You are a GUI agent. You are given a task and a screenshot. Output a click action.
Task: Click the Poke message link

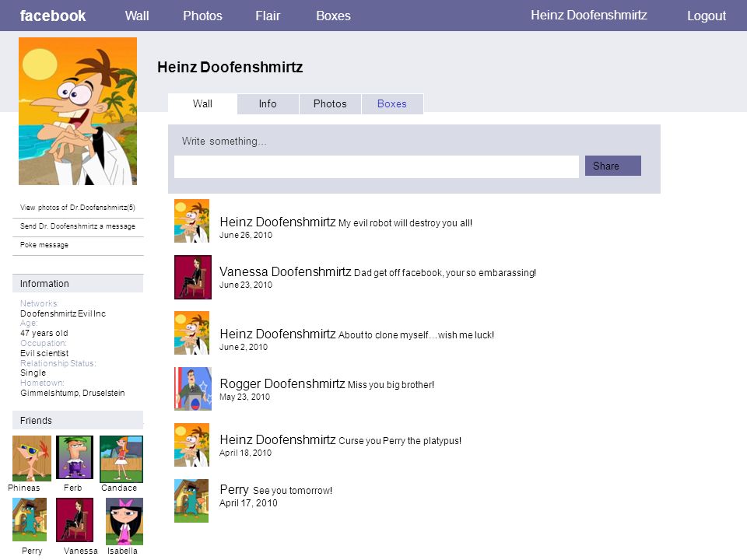(44, 245)
